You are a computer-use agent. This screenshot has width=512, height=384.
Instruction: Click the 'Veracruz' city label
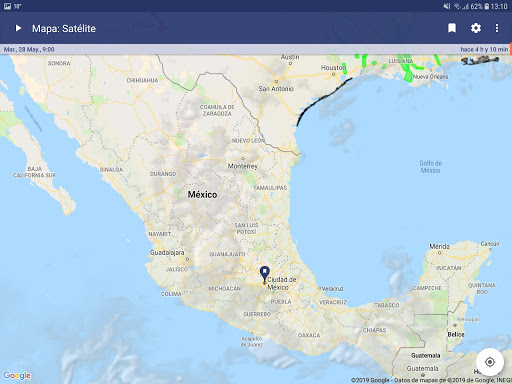(333, 289)
